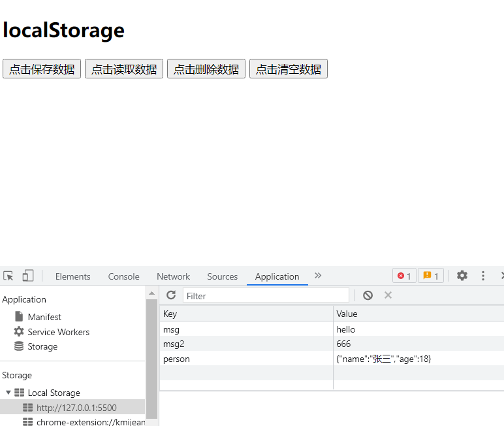Select the msg key cell
The image size is (504, 426).
tap(246, 329)
